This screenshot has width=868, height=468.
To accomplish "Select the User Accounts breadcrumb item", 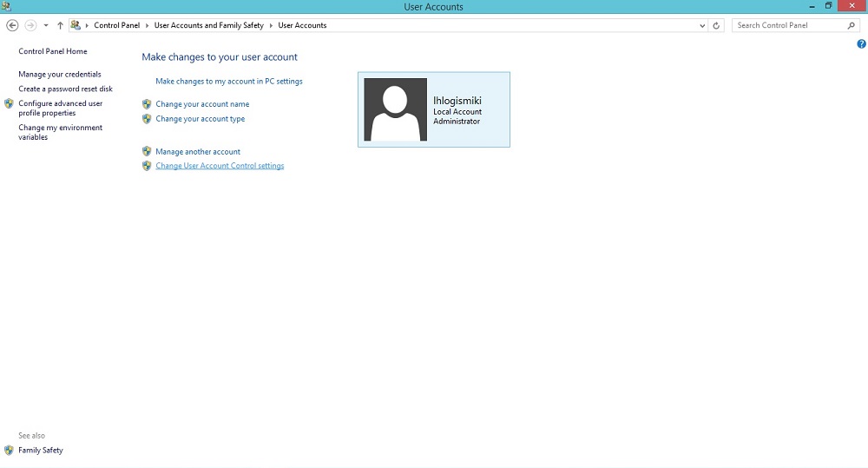I will (x=302, y=25).
